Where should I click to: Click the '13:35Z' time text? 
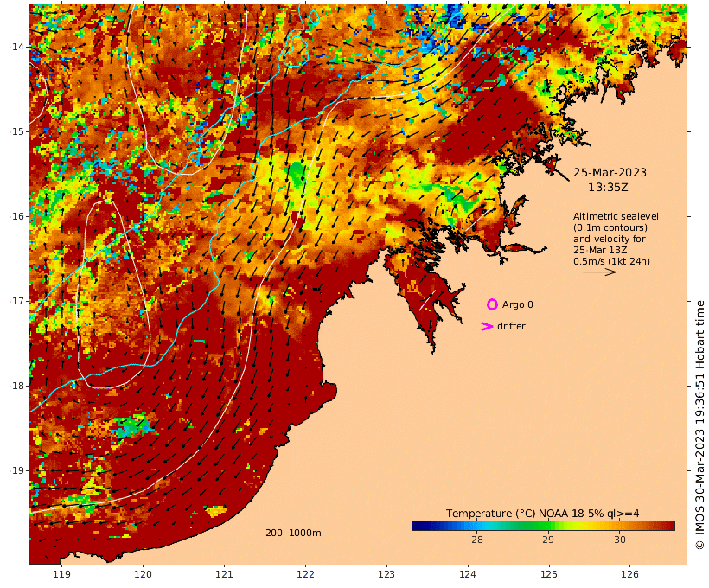pyautogui.click(x=608, y=188)
